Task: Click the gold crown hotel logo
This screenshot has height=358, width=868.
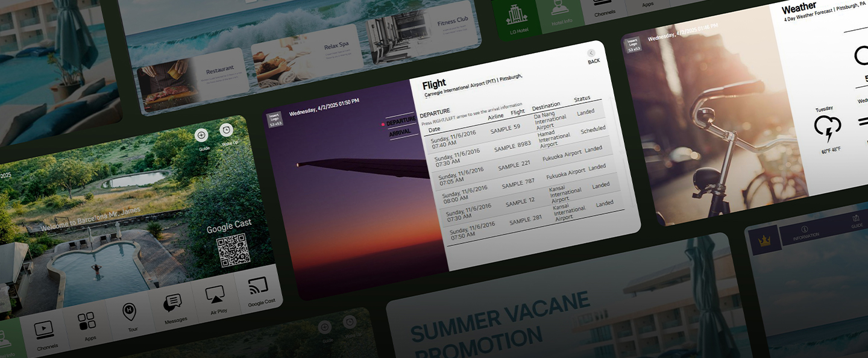Action: click(x=764, y=241)
